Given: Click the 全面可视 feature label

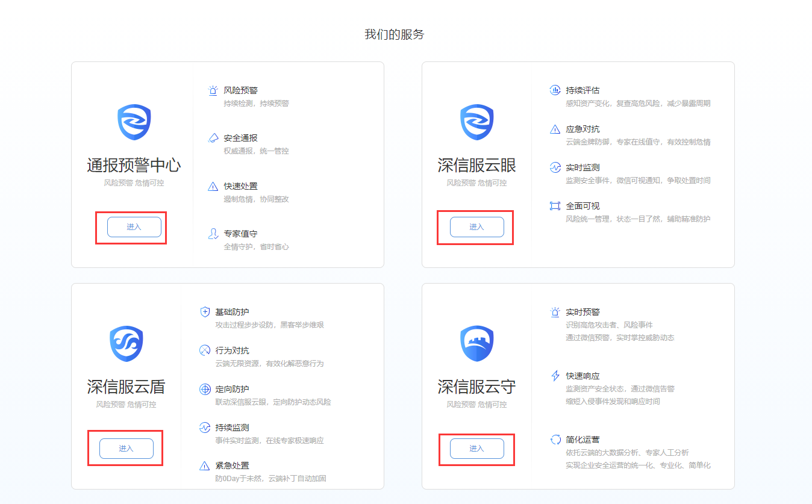Looking at the screenshot, I should (x=582, y=206).
